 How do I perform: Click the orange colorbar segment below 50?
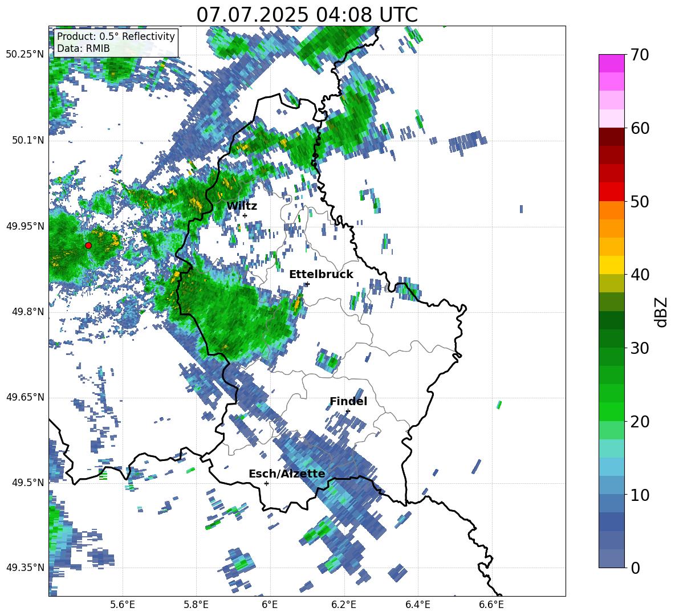pos(611,210)
